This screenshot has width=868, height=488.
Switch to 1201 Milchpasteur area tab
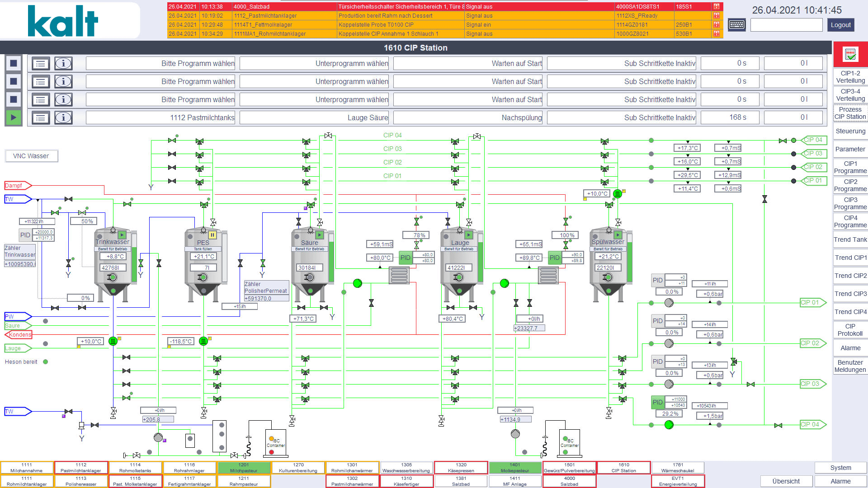click(244, 467)
